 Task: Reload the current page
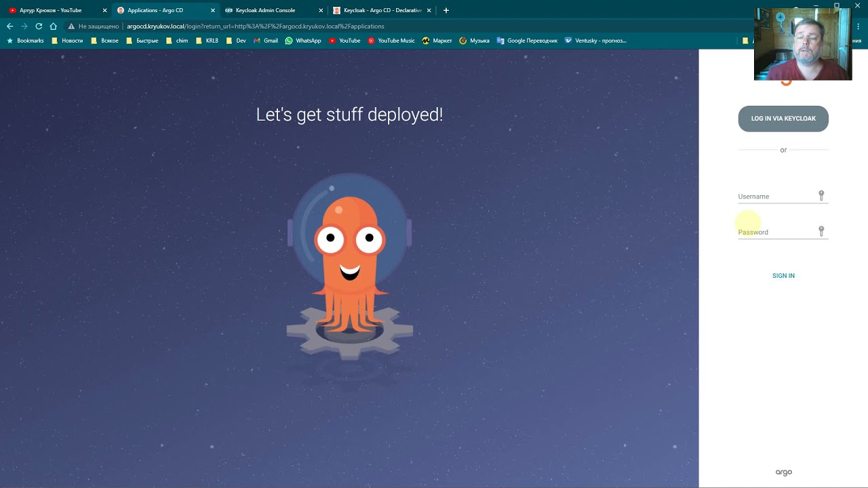click(x=39, y=26)
